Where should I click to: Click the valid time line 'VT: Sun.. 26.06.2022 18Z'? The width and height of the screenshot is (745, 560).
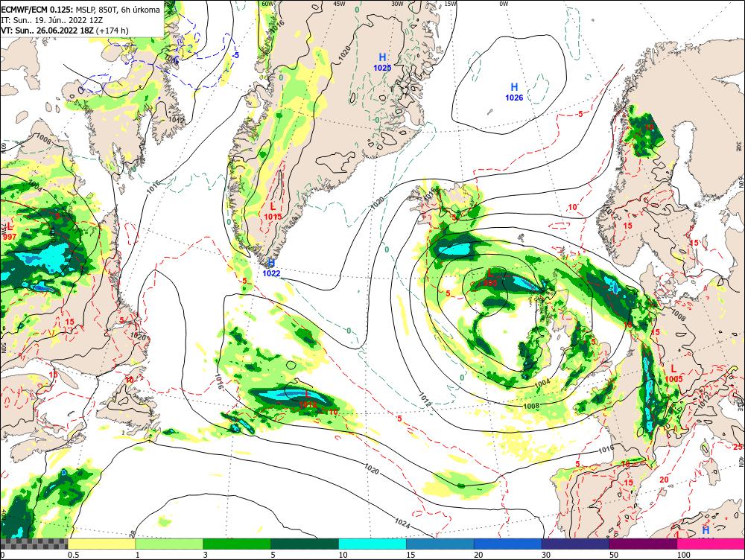pyautogui.click(x=48, y=31)
